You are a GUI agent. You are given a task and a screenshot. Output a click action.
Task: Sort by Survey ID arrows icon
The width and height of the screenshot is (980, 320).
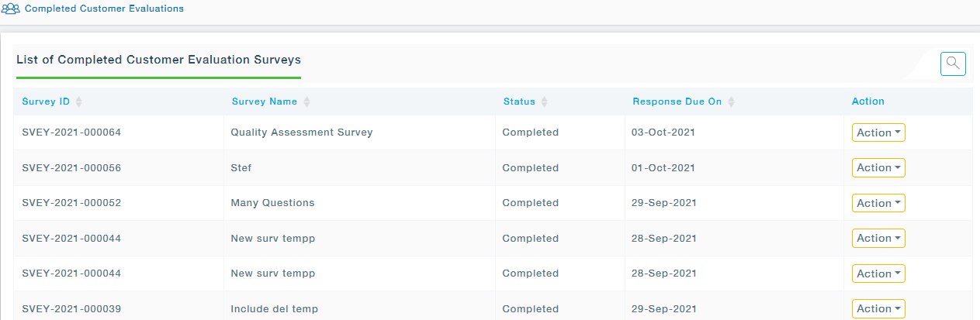coord(78,102)
